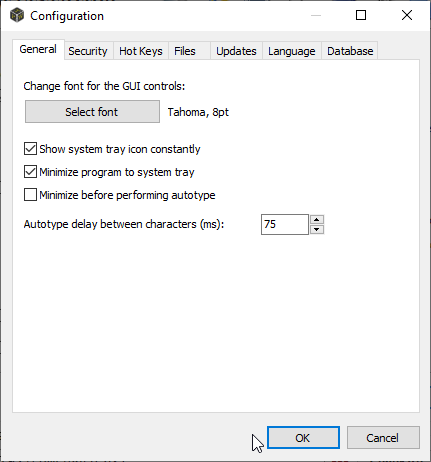
Task: Uncheck Minimize program to system tray
Action: click(x=30, y=172)
